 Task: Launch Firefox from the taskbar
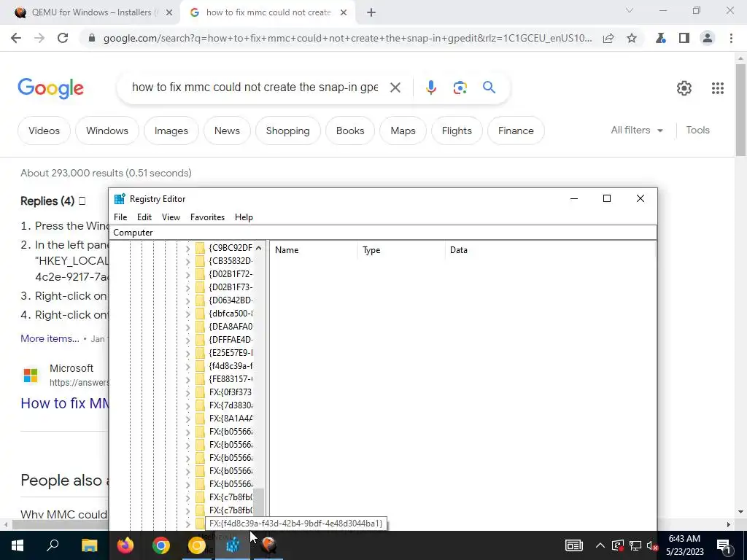pyautogui.click(x=125, y=545)
